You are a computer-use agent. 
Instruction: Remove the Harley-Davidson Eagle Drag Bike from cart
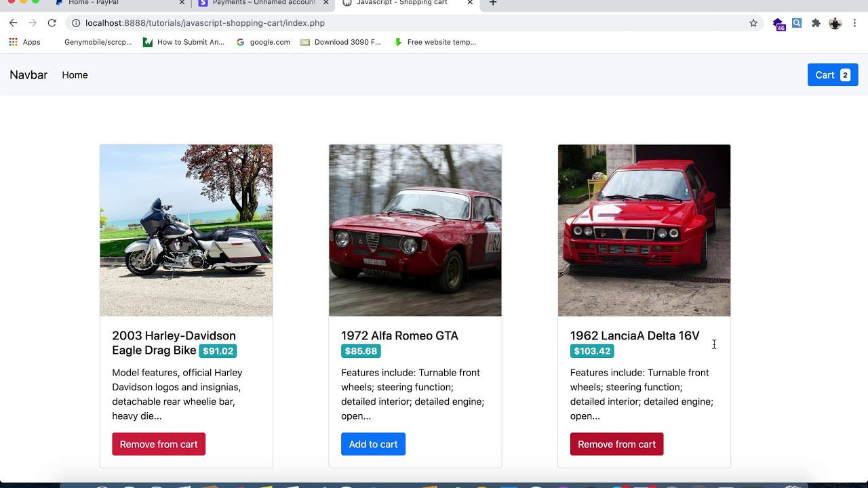159,444
